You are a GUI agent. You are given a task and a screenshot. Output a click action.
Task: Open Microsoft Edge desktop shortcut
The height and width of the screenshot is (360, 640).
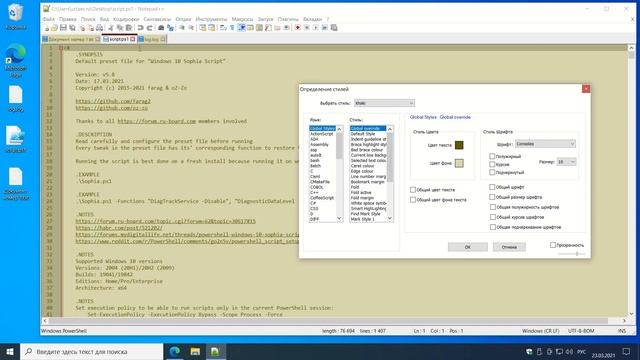click(x=16, y=60)
